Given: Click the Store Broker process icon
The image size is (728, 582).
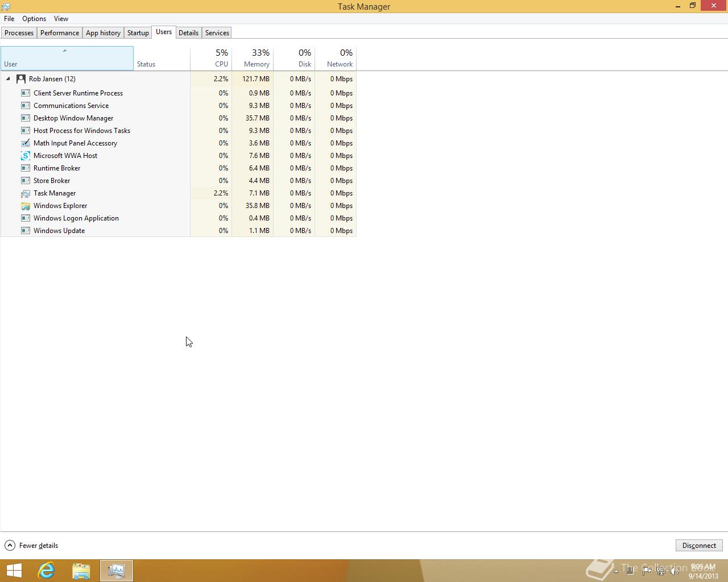Looking at the screenshot, I should 26,181.
